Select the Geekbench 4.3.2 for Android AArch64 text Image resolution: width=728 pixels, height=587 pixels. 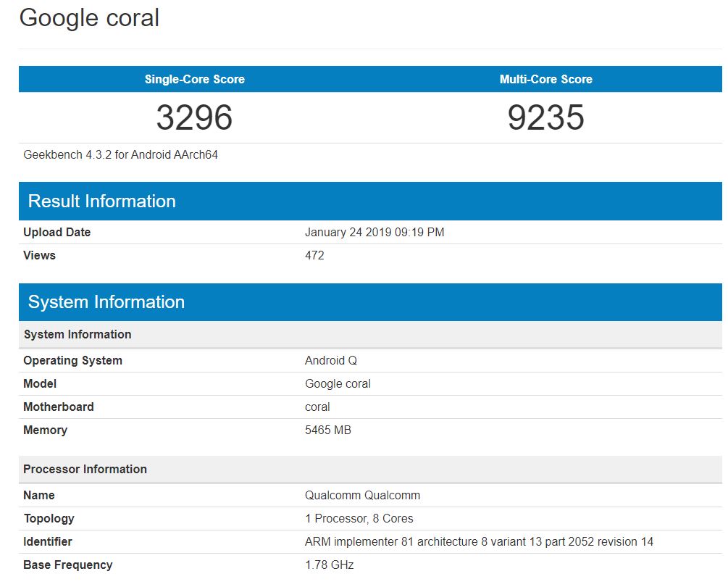(121, 154)
